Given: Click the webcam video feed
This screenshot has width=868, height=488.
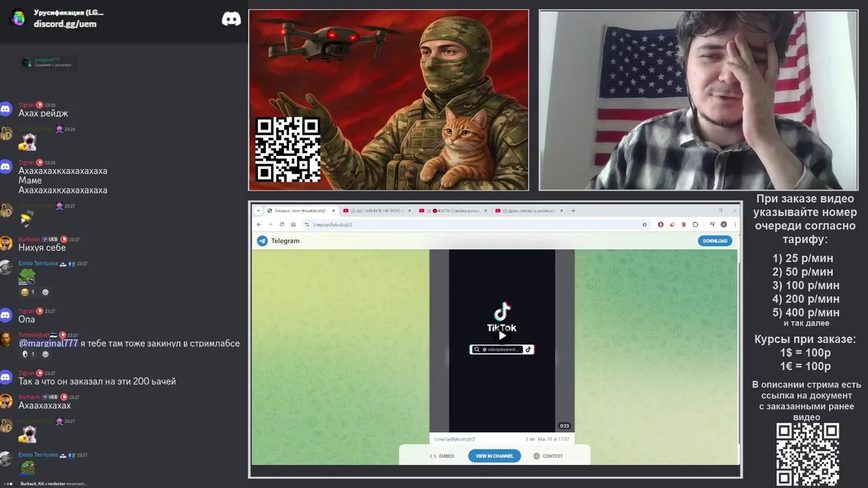Looking at the screenshot, I should pos(698,100).
